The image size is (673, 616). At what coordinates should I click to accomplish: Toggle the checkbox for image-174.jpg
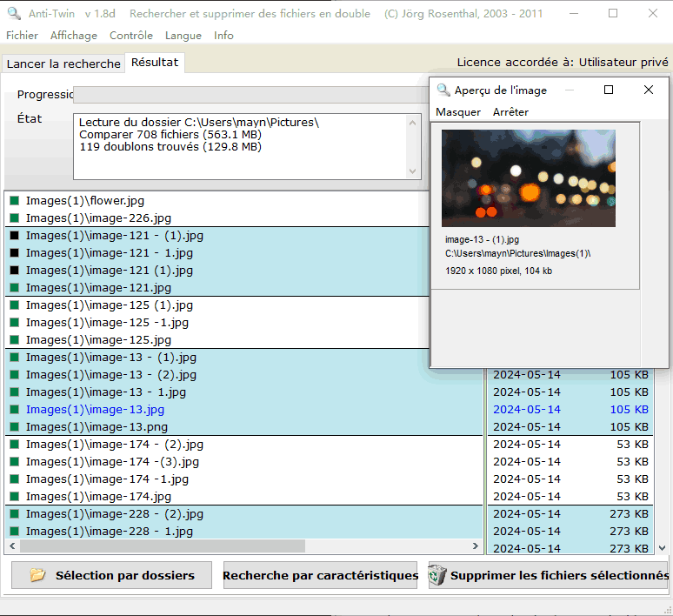(15, 496)
